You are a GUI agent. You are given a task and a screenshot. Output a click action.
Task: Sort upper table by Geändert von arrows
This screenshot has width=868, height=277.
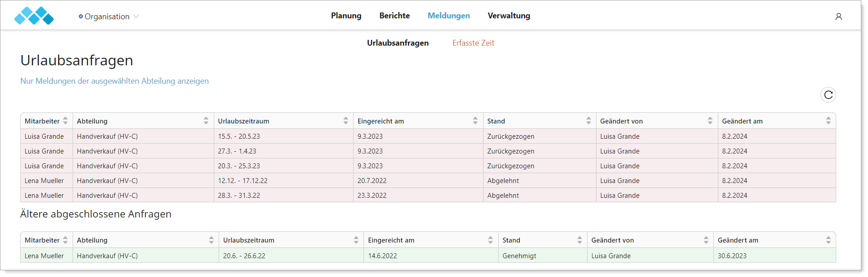pos(710,121)
